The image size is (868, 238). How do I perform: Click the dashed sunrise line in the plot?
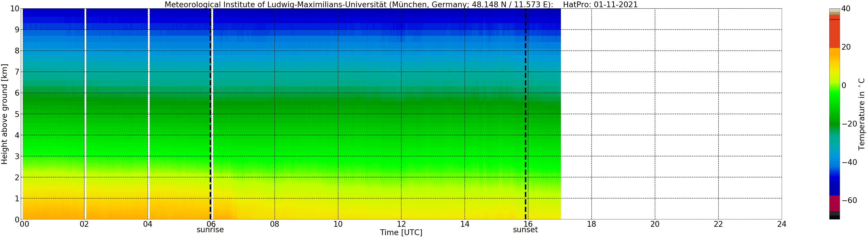[x=211, y=114]
